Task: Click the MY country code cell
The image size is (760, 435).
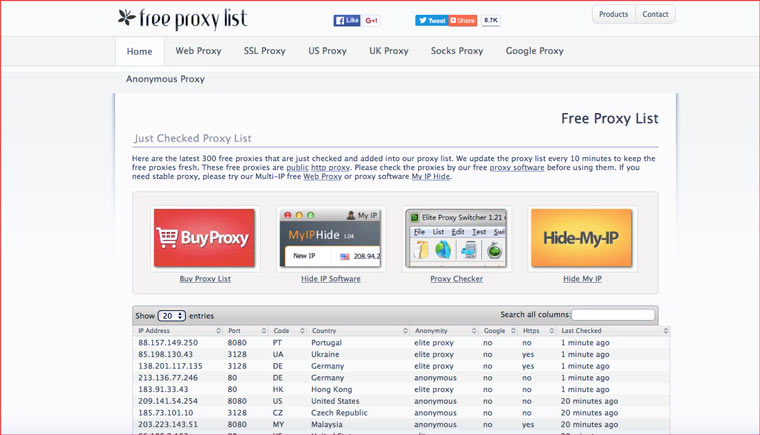Action: pos(278,424)
